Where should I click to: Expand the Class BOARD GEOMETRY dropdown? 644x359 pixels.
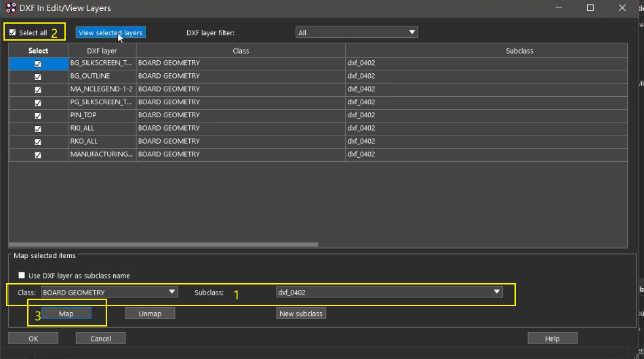click(x=108, y=293)
